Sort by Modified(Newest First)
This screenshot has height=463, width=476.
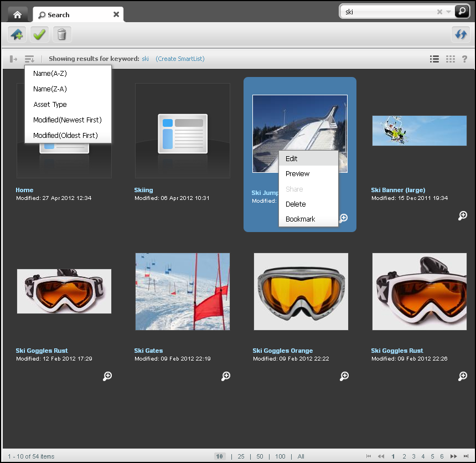pos(68,120)
